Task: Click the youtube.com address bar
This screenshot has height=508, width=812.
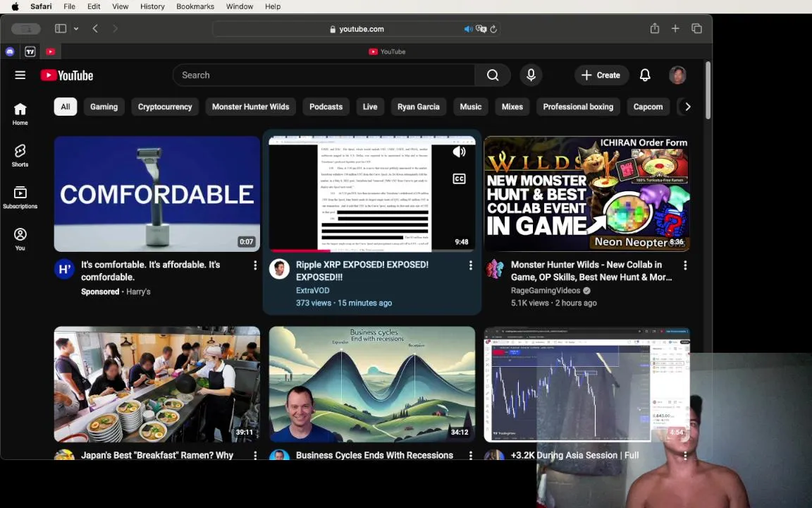Action: pyautogui.click(x=356, y=29)
